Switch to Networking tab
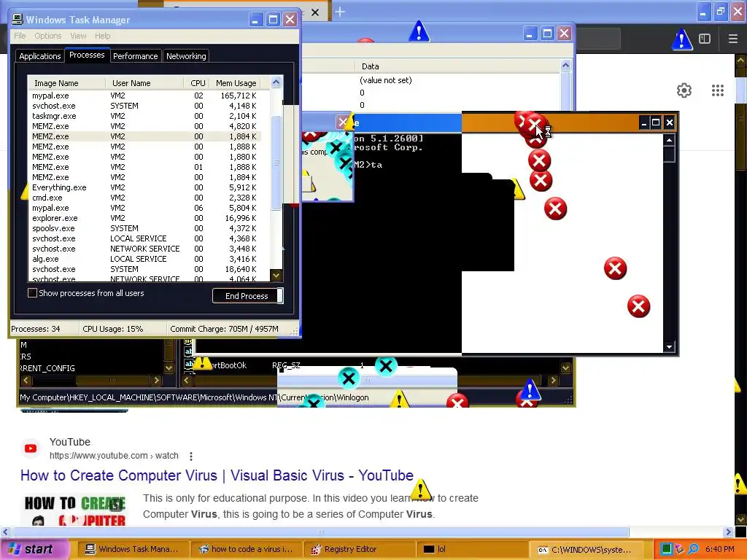Image resolution: width=747 pixels, height=560 pixels. (186, 56)
